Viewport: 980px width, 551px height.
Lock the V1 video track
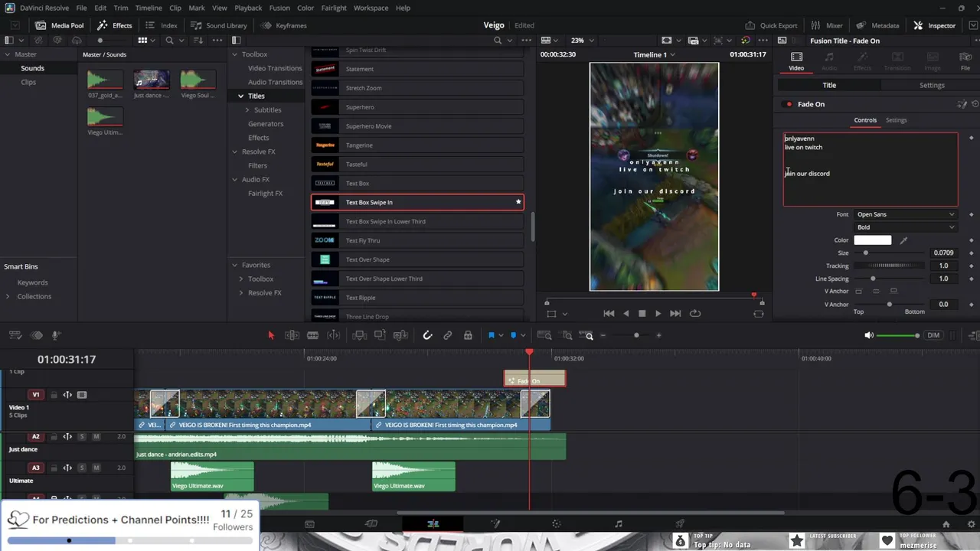pos(54,395)
